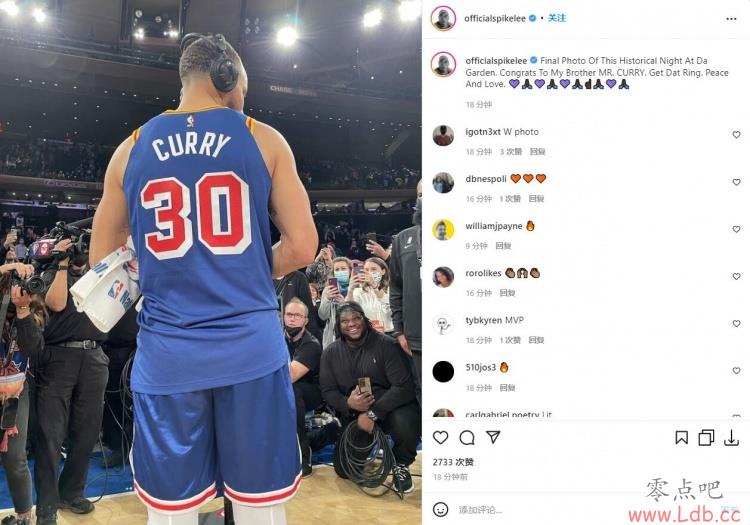Open officialspikelee profile from header username
This screenshot has width=750, height=525.
(495, 19)
